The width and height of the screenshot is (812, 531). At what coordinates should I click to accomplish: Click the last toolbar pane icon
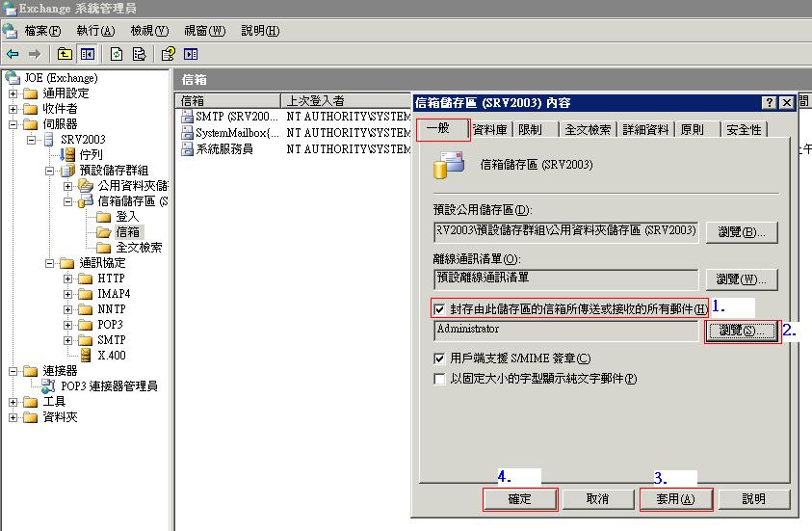pyautogui.click(x=191, y=54)
